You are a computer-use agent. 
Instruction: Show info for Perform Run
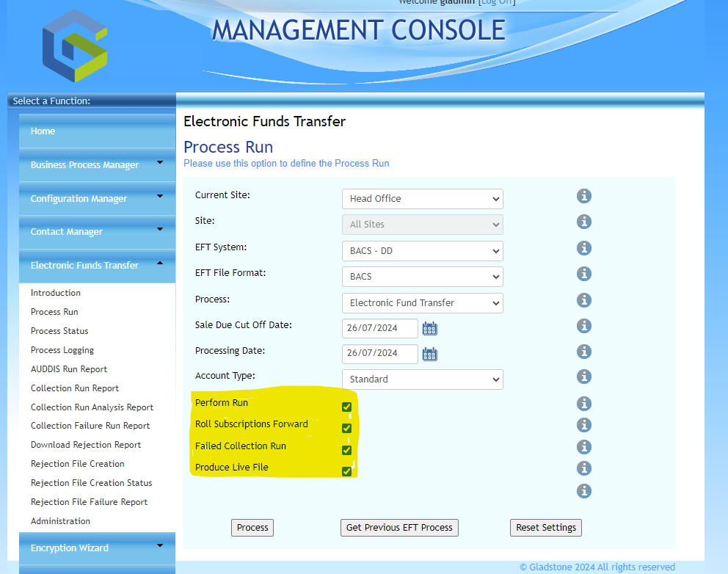click(584, 404)
